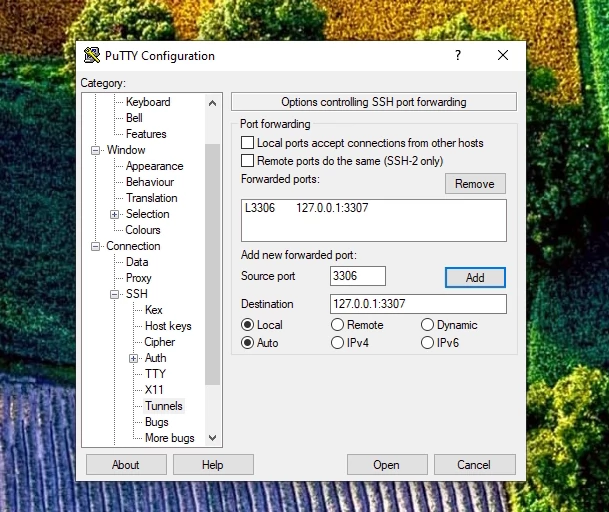Click Open to start the session

[x=387, y=465]
